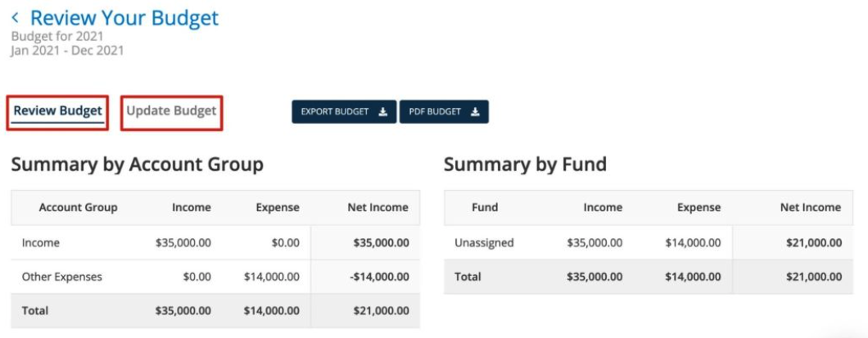
Task: Click the PDF BUDGET button
Action: pyautogui.click(x=444, y=112)
